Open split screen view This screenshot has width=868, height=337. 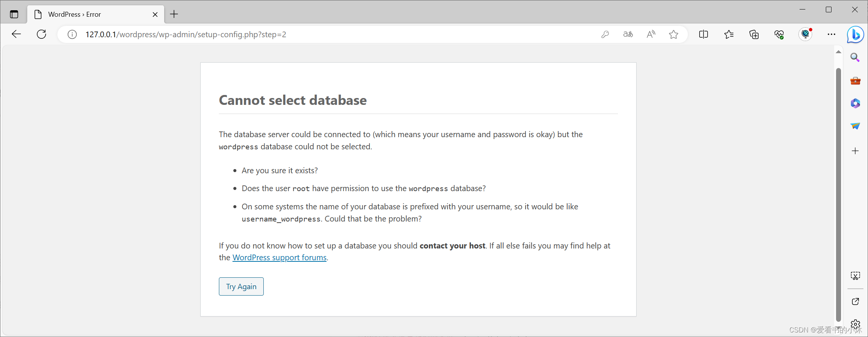(703, 35)
